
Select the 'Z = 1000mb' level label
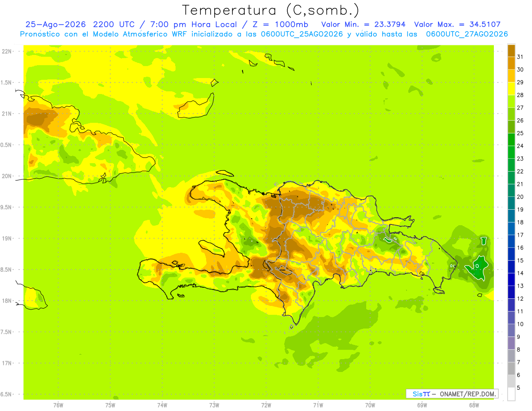tap(281, 24)
